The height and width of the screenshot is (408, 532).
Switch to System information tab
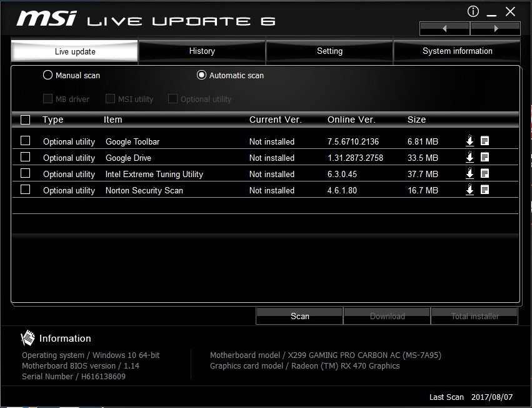coord(457,51)
